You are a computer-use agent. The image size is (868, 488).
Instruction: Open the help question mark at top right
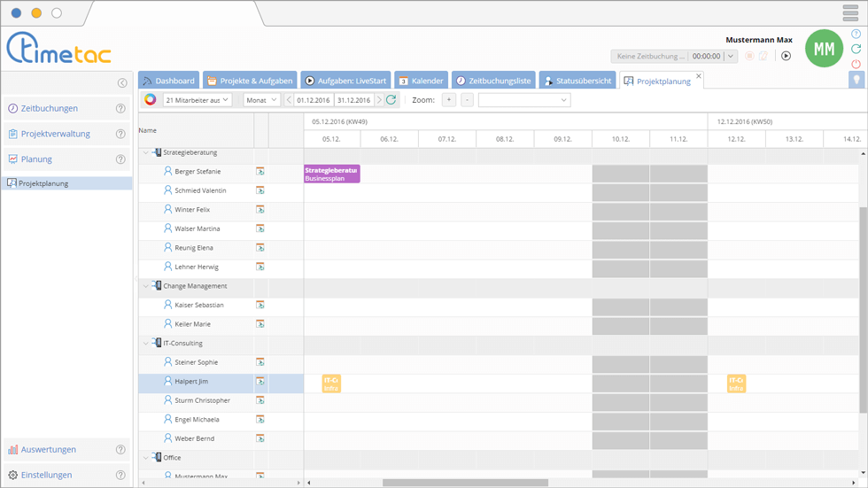tap(856, 34)
